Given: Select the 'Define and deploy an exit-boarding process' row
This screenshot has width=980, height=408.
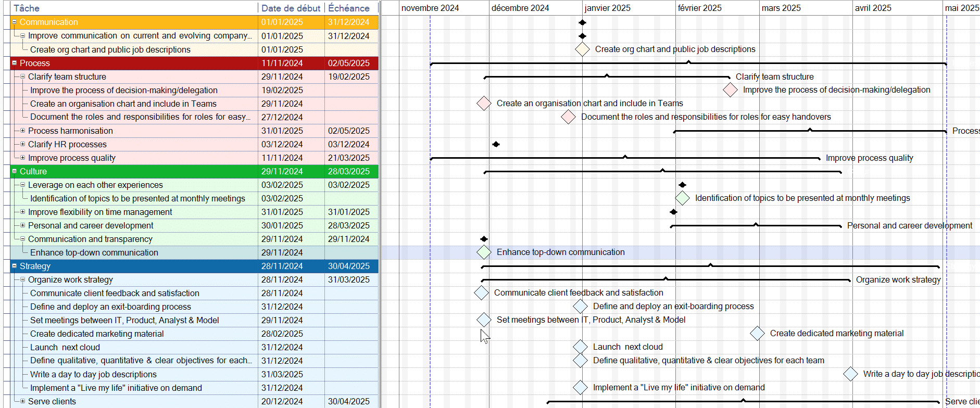Looking at the screenshot, I should point(110,307).
